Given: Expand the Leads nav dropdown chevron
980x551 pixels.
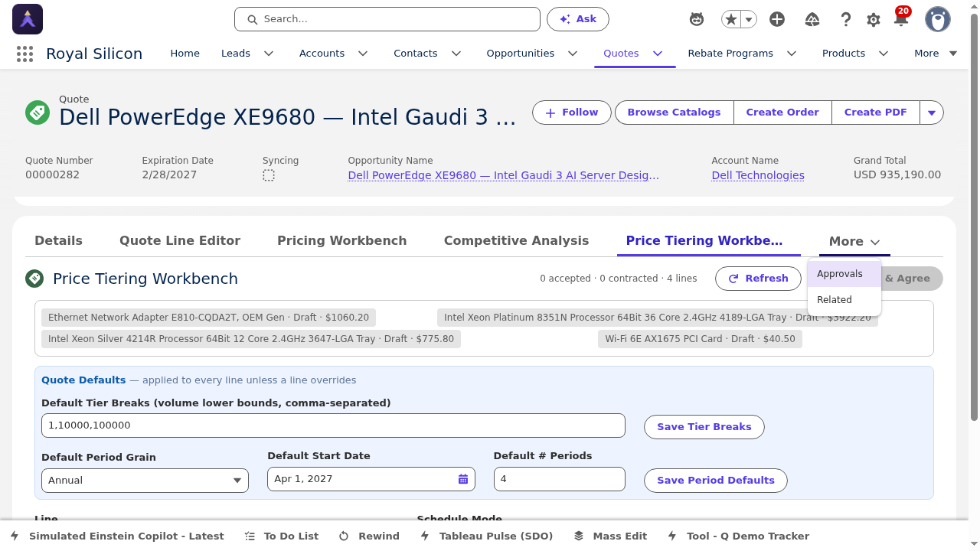Looking at the screenshot, I should tap(269, 54).
